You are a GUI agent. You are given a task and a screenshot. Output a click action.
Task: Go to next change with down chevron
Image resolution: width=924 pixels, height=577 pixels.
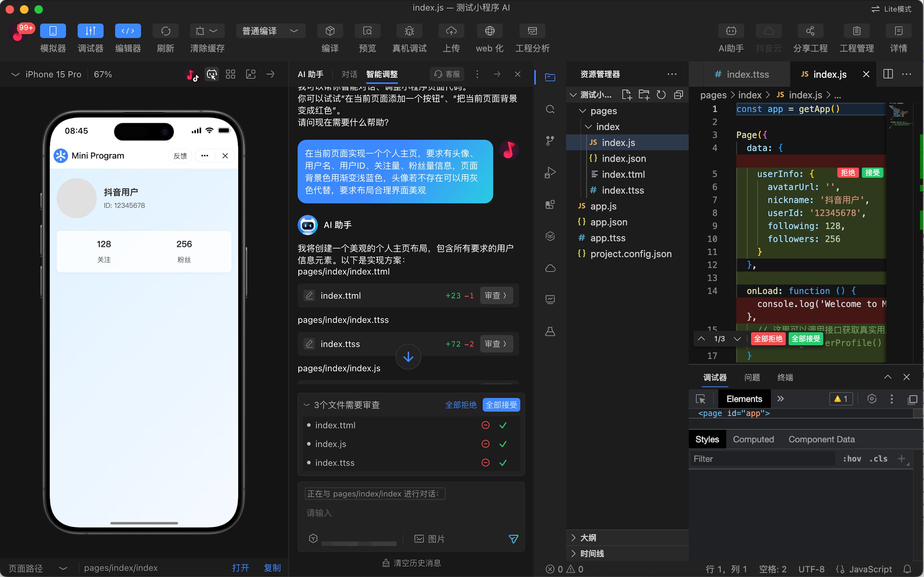737,339
